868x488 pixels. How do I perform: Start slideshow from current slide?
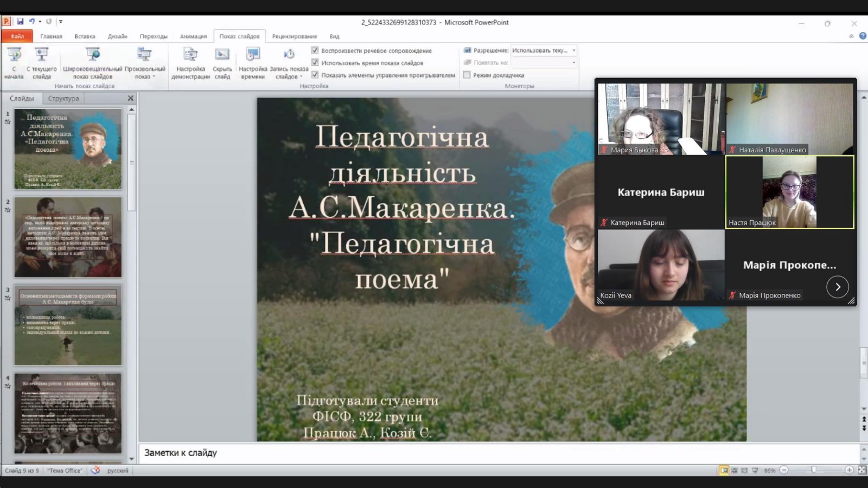point(41,55)
